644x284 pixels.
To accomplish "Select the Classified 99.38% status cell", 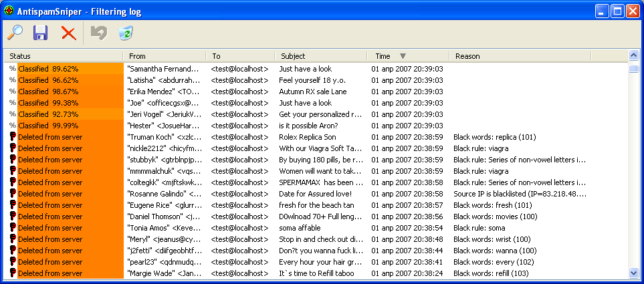I will tap(70, 103).
